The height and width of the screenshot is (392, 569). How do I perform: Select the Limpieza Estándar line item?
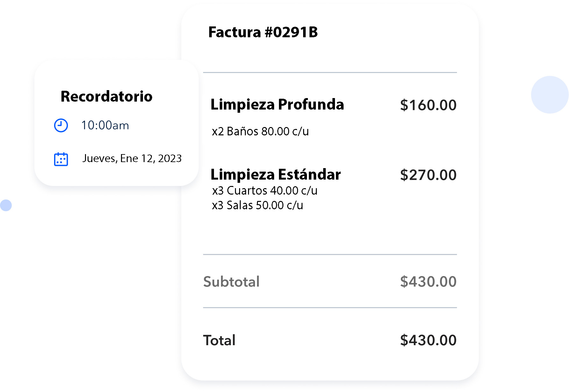click(275, 175)
